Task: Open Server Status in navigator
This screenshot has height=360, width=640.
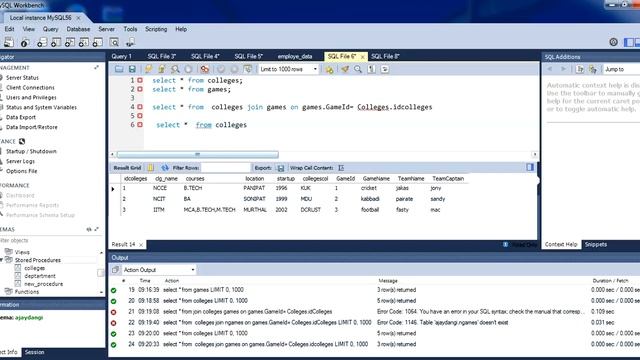Action: point(22,78)
